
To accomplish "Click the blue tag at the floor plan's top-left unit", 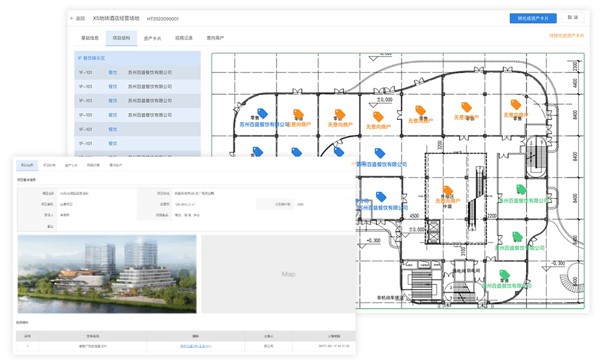I will click(x=261, y=113).
